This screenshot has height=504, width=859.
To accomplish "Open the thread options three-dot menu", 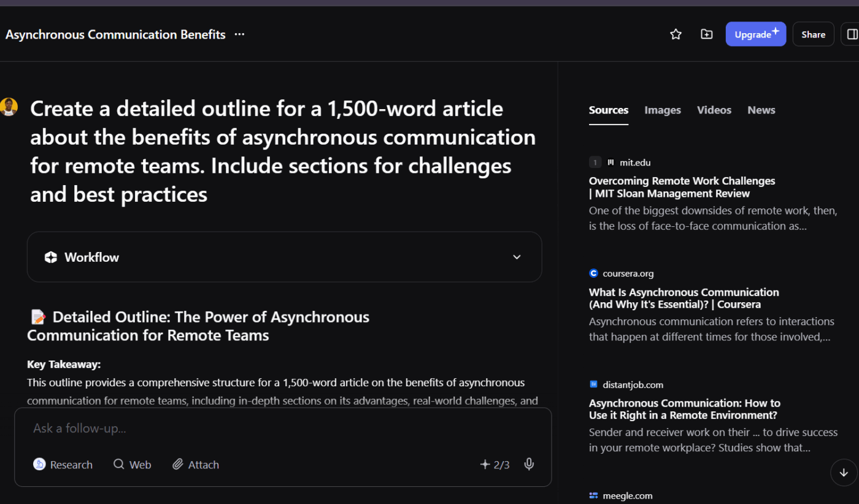I will click(x=239, y=34).
